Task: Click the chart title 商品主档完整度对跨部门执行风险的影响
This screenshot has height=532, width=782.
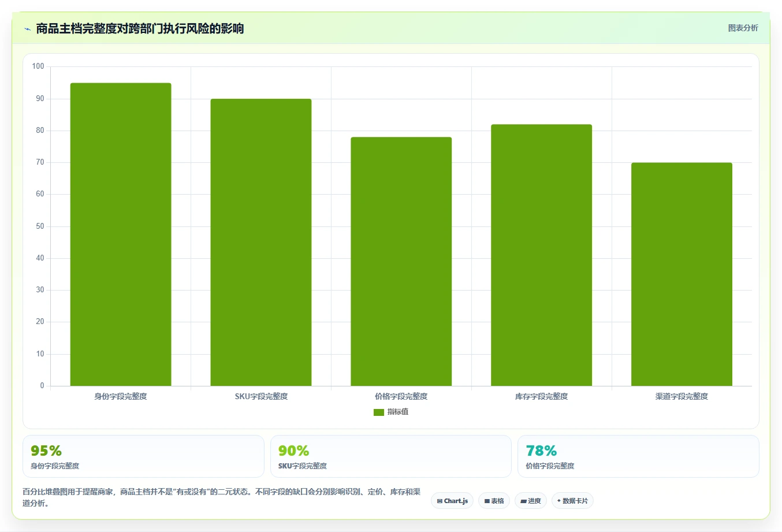Action: tap(140, 28)
